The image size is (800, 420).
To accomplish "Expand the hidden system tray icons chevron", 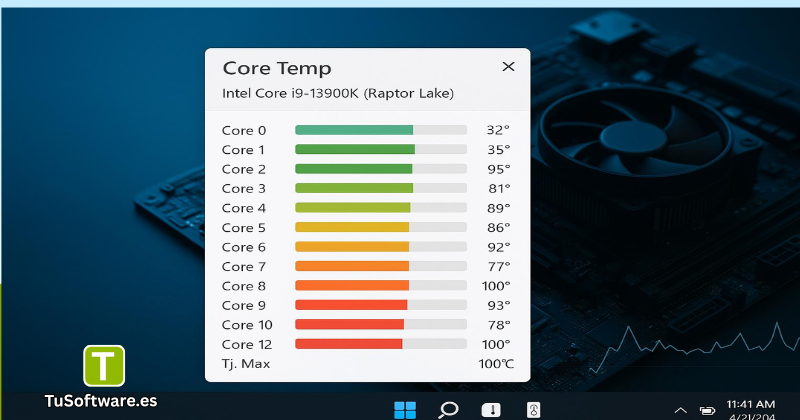I will [x=681, y=410].
